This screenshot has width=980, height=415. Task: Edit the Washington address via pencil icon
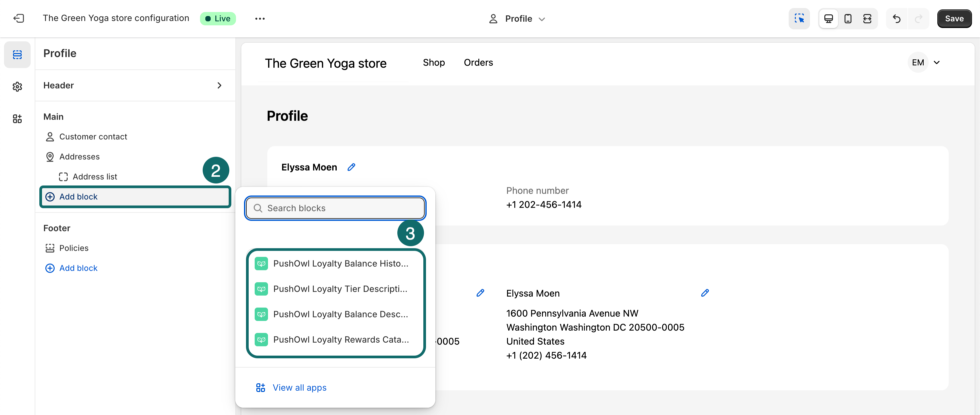click(x=705, y=293)
